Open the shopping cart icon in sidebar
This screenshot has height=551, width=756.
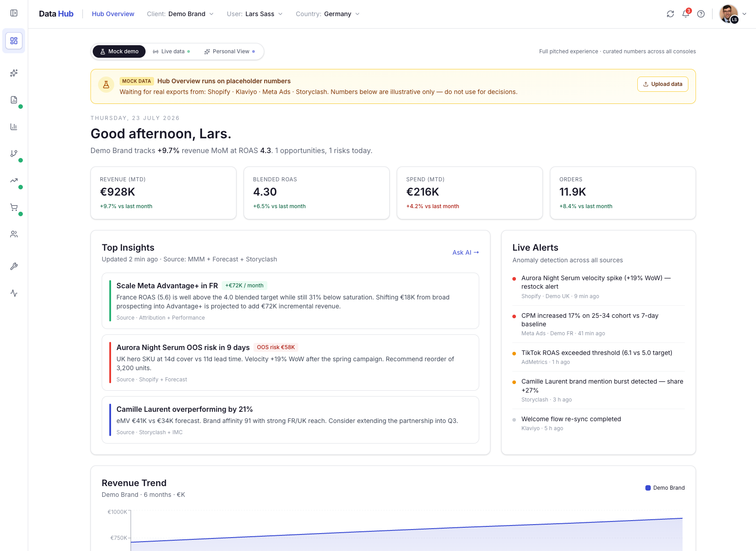[x=14, y=207]
